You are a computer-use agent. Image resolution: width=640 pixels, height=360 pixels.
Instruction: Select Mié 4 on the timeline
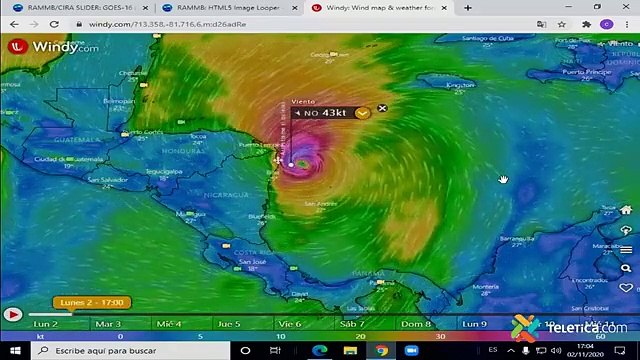(169, 324)
